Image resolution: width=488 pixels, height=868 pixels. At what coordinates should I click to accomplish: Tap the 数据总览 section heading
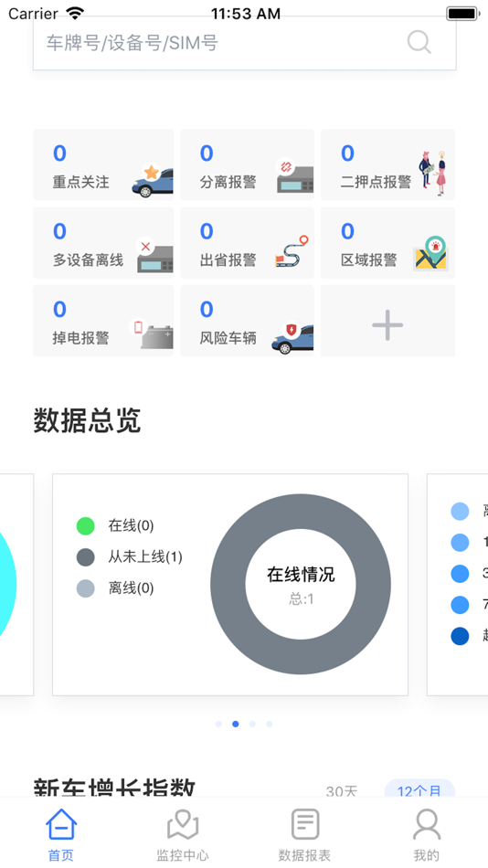[x=88, y=421]
